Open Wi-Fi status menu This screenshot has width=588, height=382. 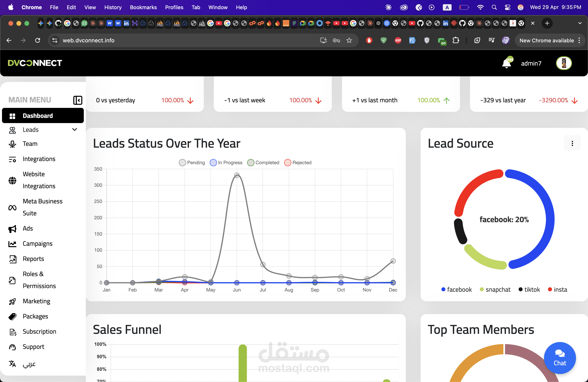click(480, 7)
